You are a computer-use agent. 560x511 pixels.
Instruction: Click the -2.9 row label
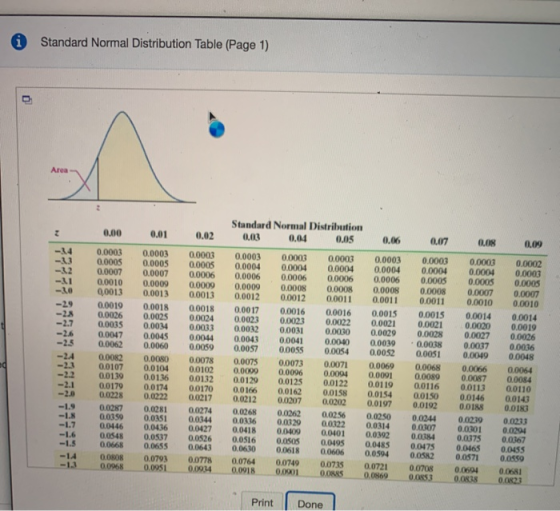pyautogui.click(x=64, y=304)
